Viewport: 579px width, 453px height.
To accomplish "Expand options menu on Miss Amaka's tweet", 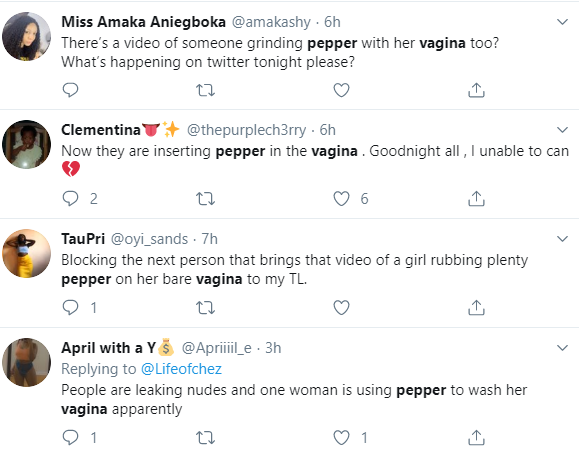I will tap(562, 22).
